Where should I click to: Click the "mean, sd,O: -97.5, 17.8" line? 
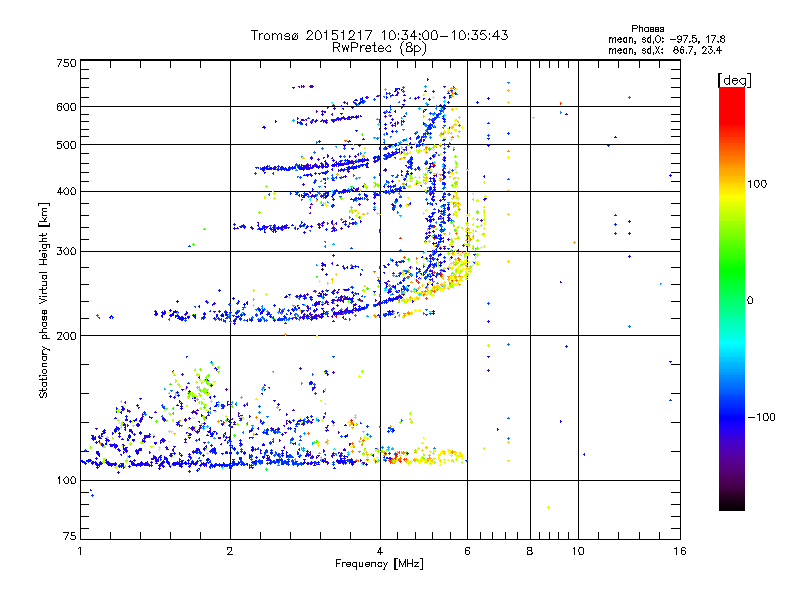coord(667,39)
